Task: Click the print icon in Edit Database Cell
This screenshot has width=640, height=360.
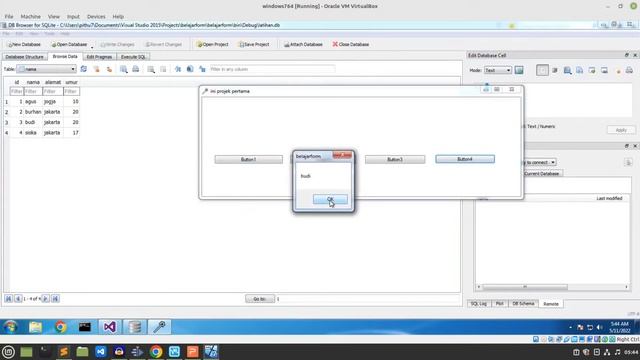Action: (x=629, y=70)
